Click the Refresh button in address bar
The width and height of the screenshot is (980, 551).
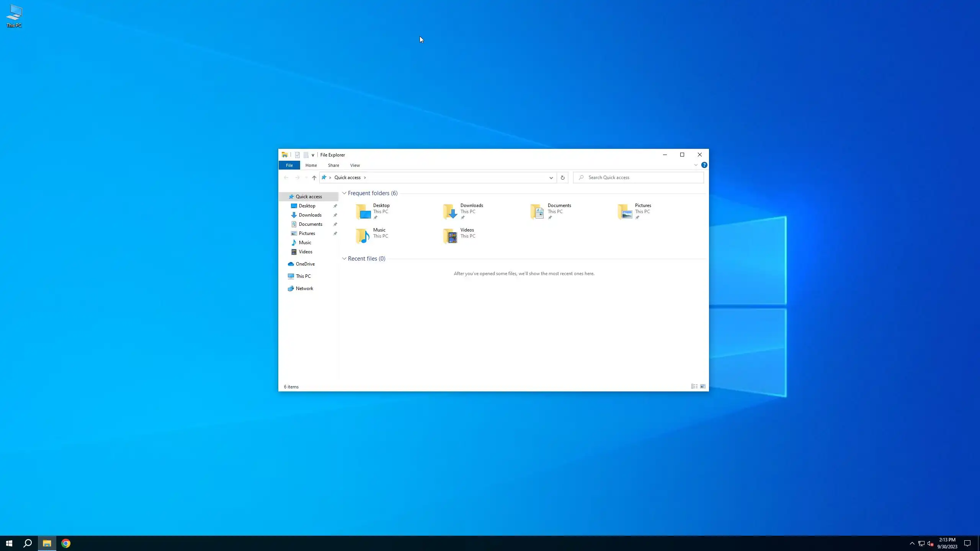point(562,178)
